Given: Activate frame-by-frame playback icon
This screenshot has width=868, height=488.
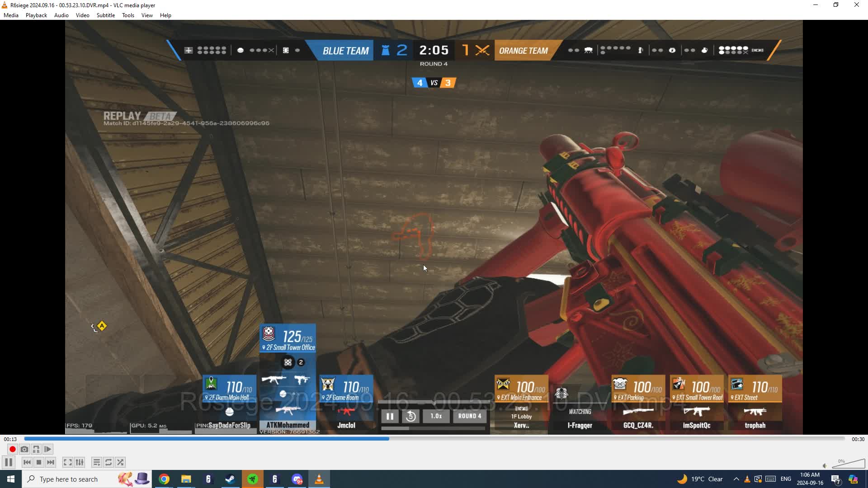Looking at the screenshot, I should click(47, 449).
